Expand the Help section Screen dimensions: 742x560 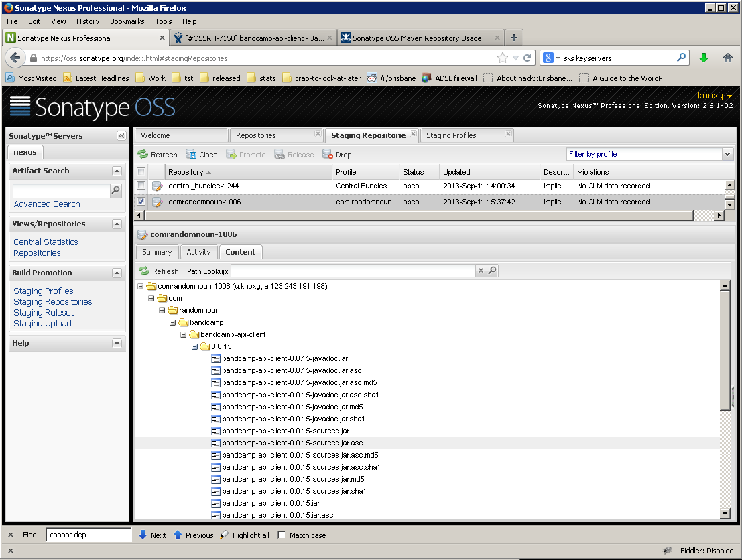click(117, 344)
